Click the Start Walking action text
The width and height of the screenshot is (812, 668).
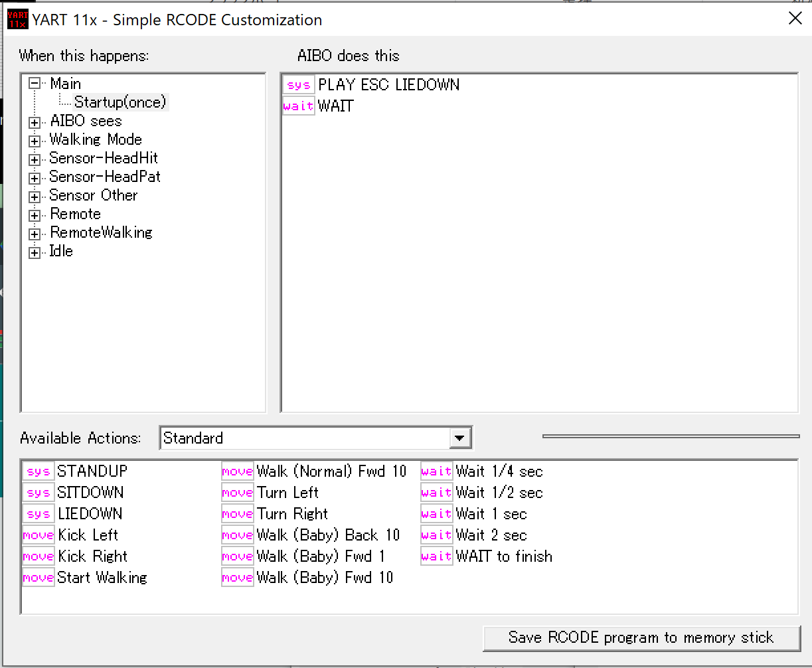(x=102, y=578)
